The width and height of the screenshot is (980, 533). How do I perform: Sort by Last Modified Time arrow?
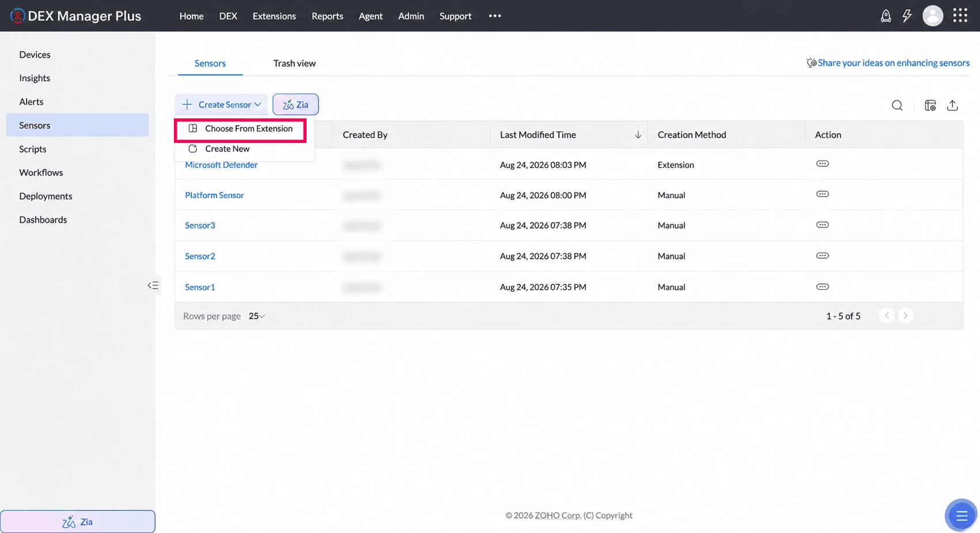point(638,135)
